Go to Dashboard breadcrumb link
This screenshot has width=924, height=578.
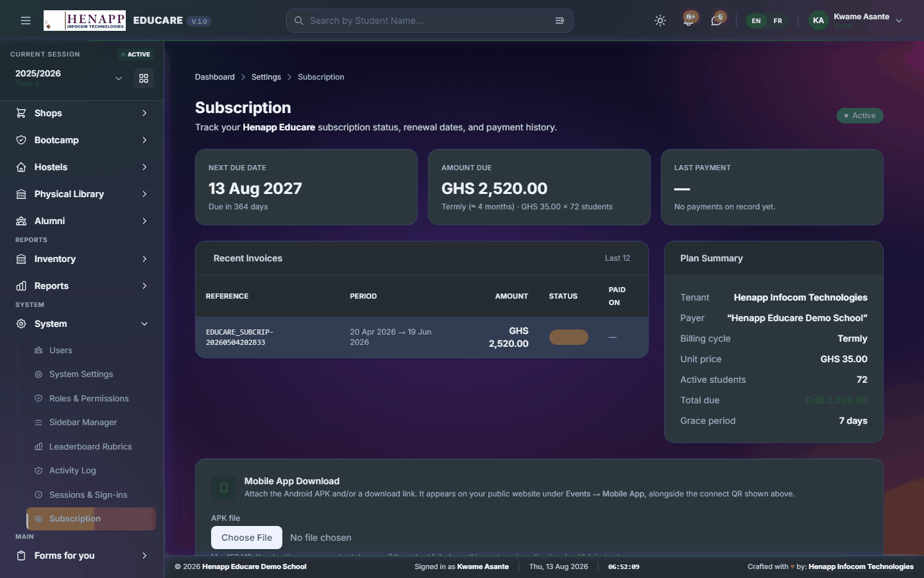[x=215, y=77]
